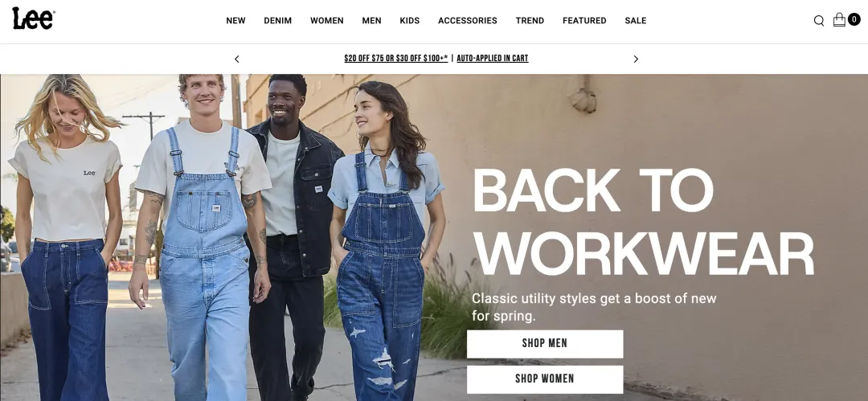Click the Lee logo to go home

coord(33,18)
